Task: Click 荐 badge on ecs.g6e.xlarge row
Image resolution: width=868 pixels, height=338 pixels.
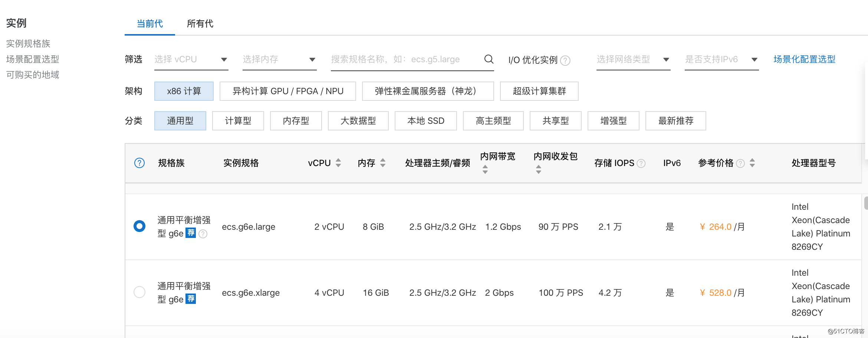Action: click(191, 299)
